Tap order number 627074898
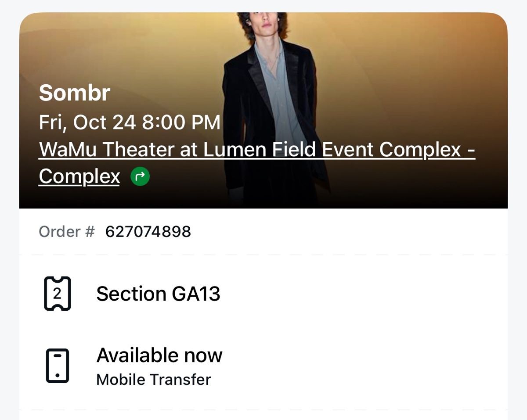The height and width of the screenshot is (420, 527). coord(147,231)
